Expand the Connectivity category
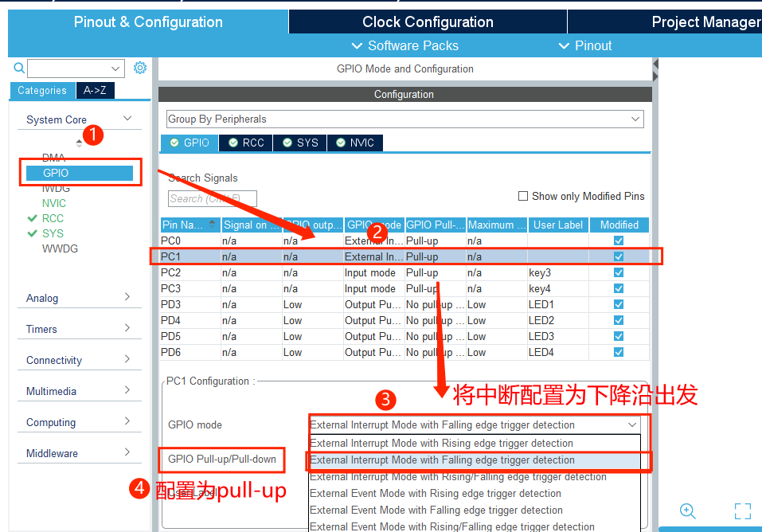Viewport: 762px width, 532px height. [127, 359]
